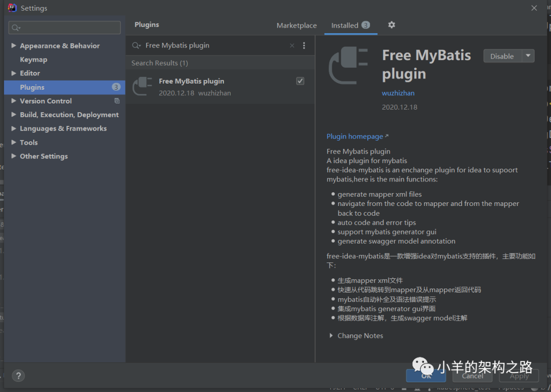Click 'generate mapper xml files' bullet

[x=380, y=194]
